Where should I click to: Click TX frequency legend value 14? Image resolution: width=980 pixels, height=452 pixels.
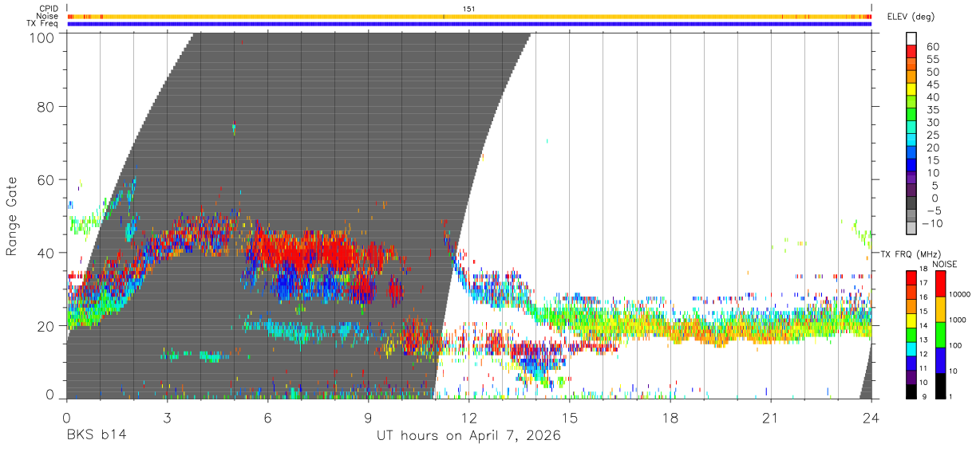coord(925,325)
